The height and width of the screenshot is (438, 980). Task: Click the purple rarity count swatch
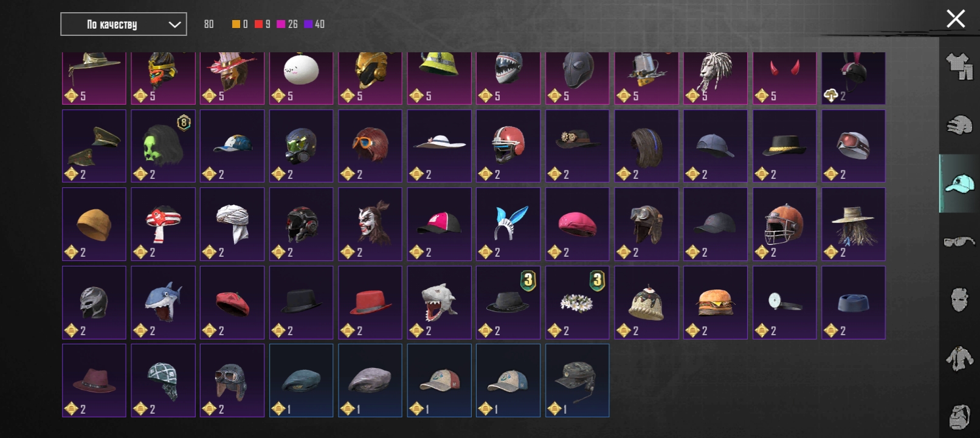click(308, 24)
